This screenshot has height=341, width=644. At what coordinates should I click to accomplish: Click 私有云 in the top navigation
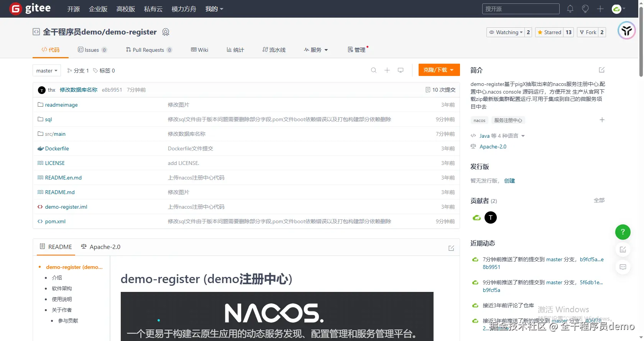tap(153, 9)
